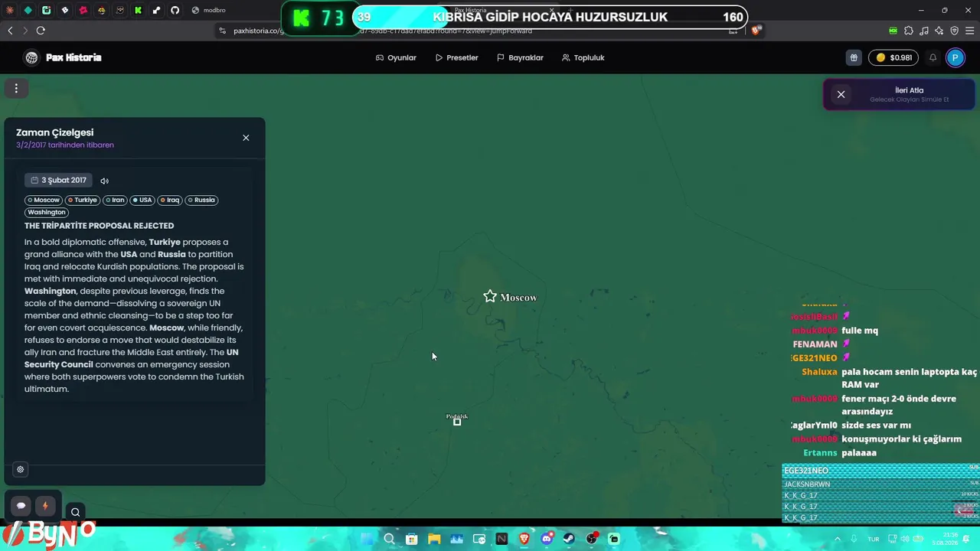Open the Bayraklar menu
Image resolution: width=980 pixels, height=551 pixels.
[520, 57]
